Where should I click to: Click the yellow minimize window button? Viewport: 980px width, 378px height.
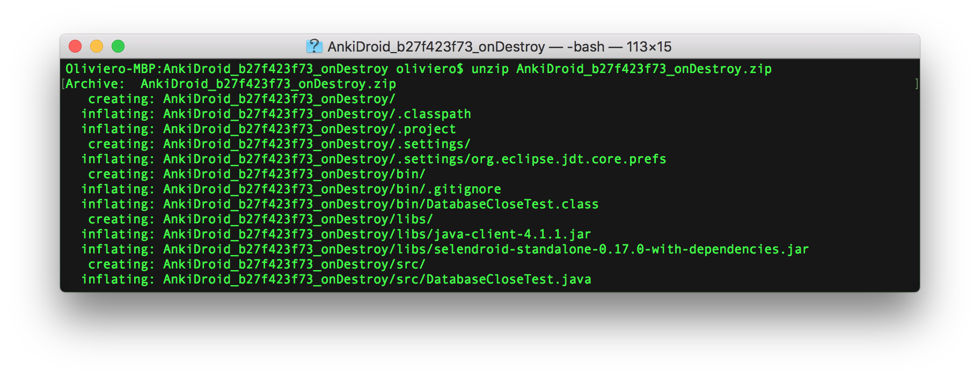point(97,47)
